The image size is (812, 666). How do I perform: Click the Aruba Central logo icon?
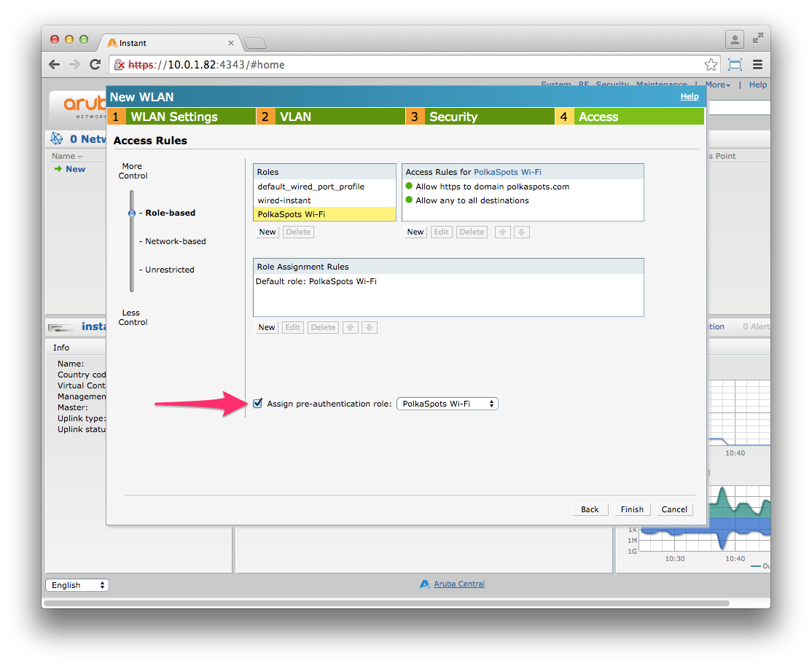[x=425, y=584]
